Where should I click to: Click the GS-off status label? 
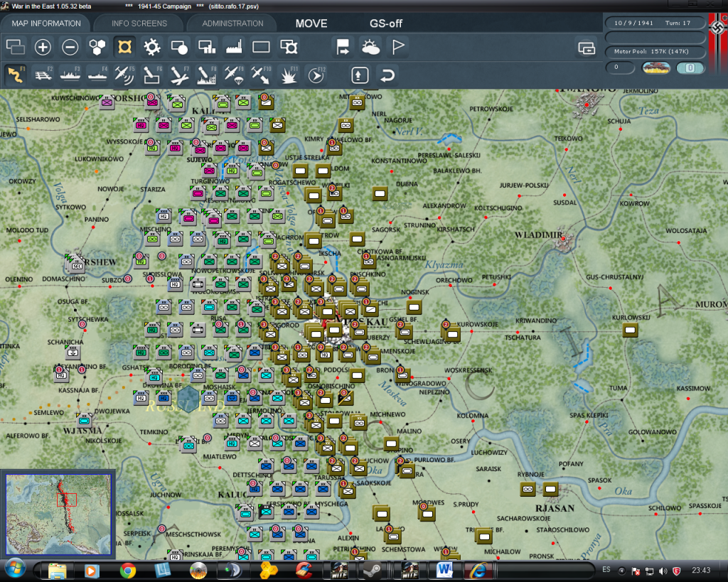[386, 23]
